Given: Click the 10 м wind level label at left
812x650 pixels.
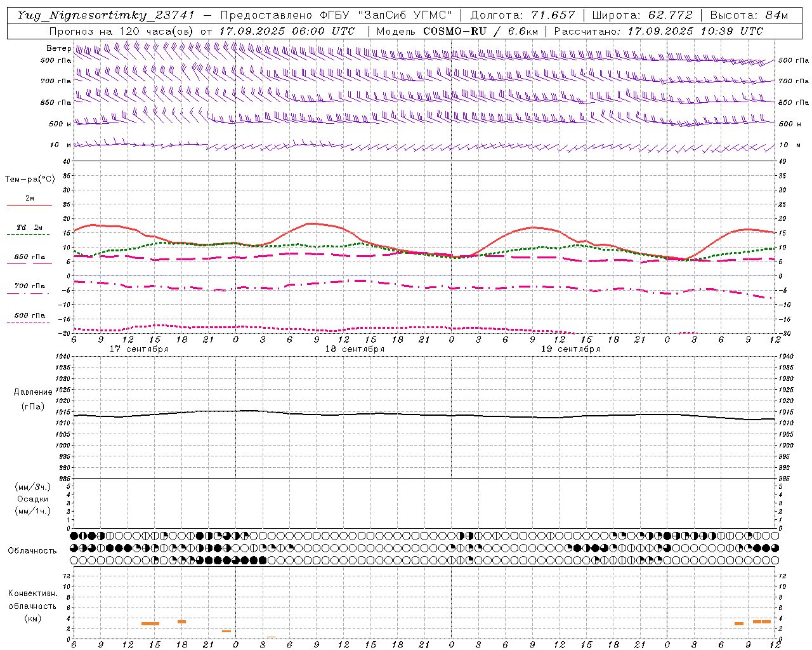Looking at the screenshot, I should (61, 145).
